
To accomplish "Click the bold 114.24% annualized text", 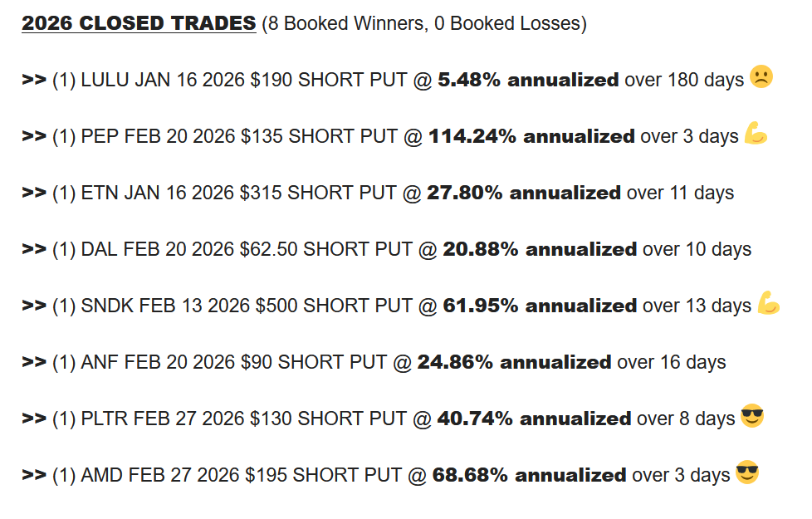I will pyautogui.click(x=531, y=137).
